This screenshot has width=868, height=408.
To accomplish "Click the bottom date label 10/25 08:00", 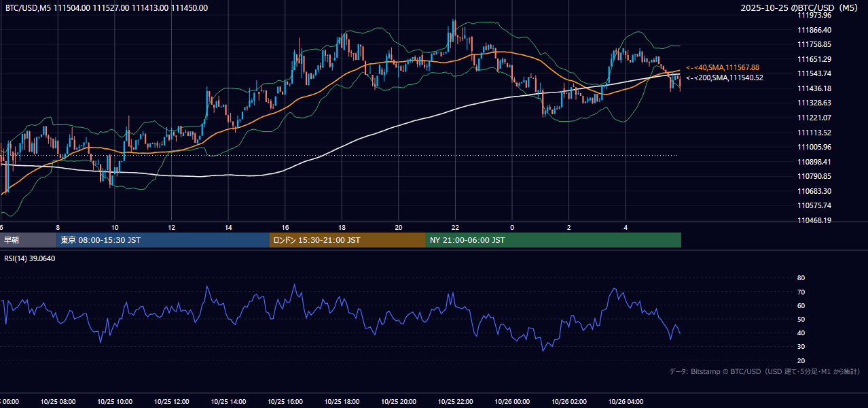I will coord(58,402).
